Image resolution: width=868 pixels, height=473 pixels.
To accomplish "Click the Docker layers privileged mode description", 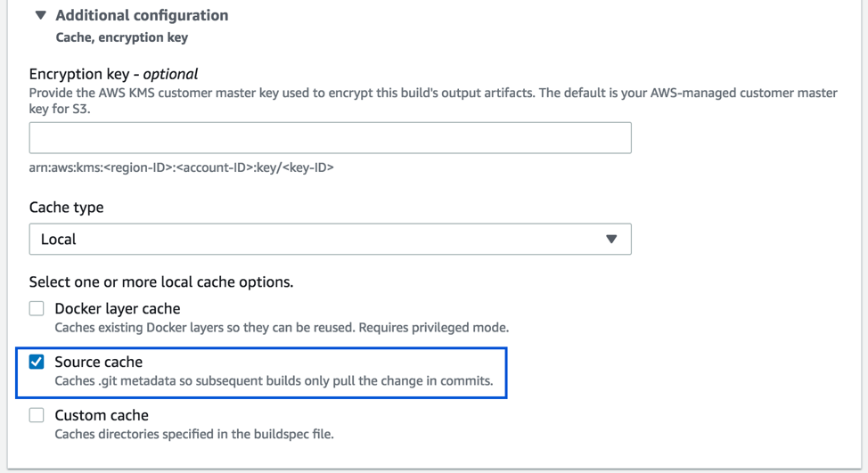I will [282, 327].
